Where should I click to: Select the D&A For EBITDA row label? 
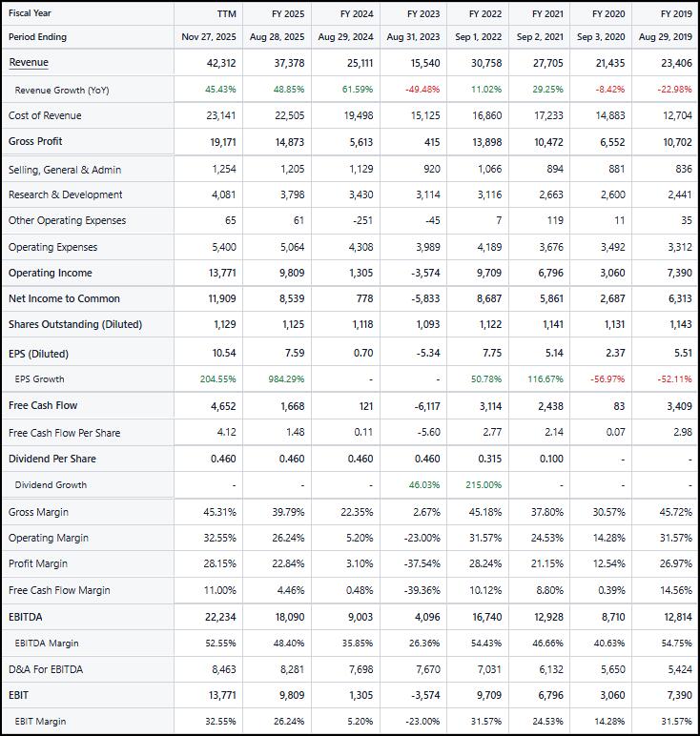click(46, 669)
